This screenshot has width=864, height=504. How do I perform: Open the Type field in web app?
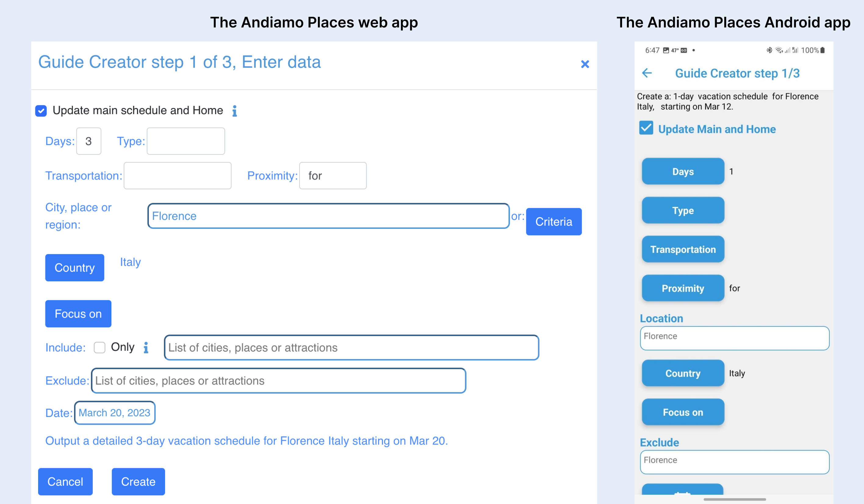click(x=185, y=141)
